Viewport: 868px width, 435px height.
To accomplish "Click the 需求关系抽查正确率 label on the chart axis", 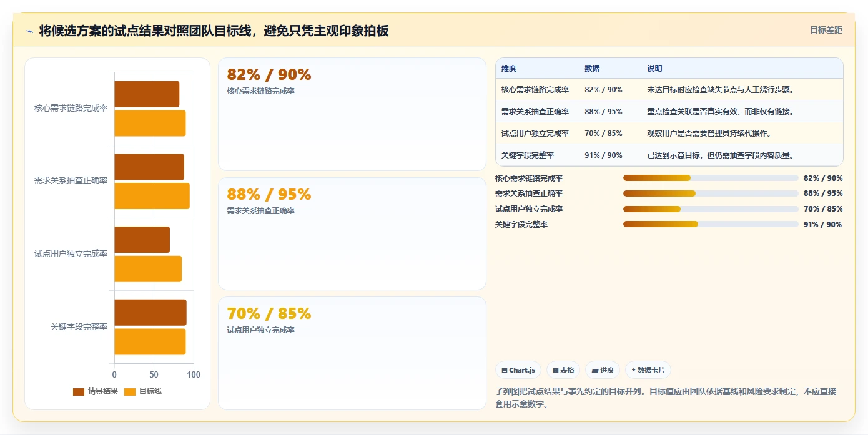I will 71,181.
